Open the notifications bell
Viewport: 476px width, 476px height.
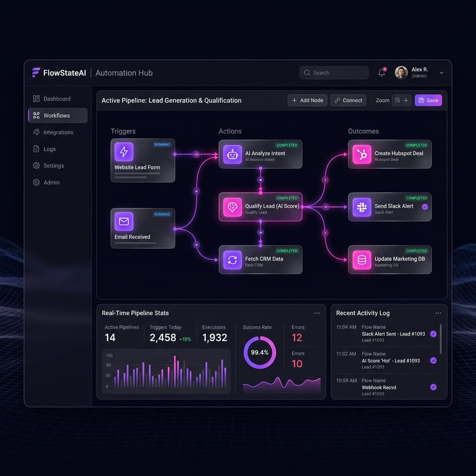(x=382, y=73)
